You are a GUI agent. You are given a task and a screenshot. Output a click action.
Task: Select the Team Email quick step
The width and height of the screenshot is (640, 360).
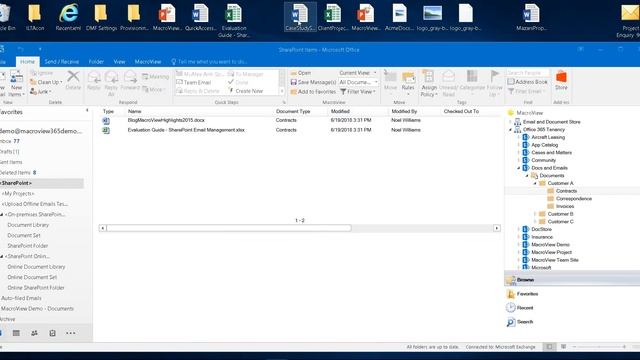coord(193,82)
